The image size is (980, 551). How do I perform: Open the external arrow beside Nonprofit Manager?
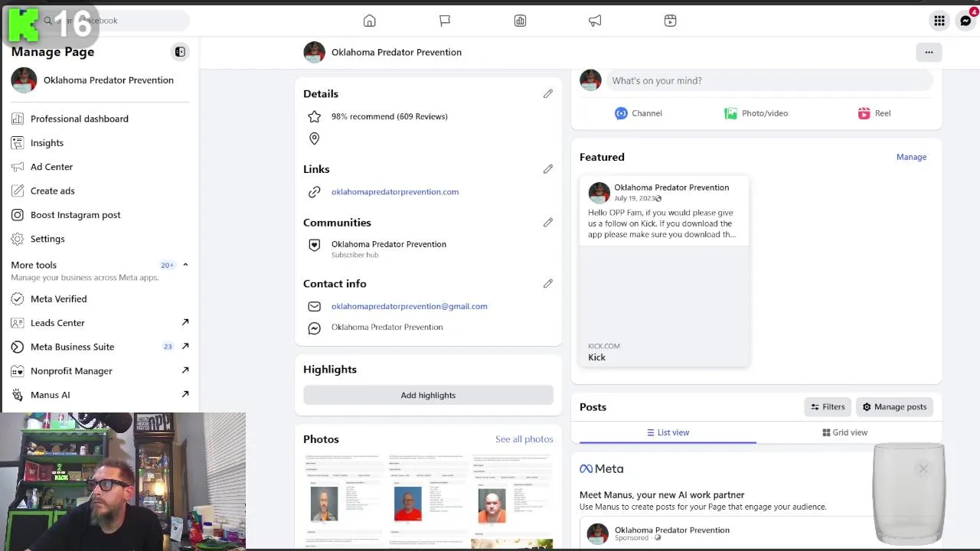point(185,370)
